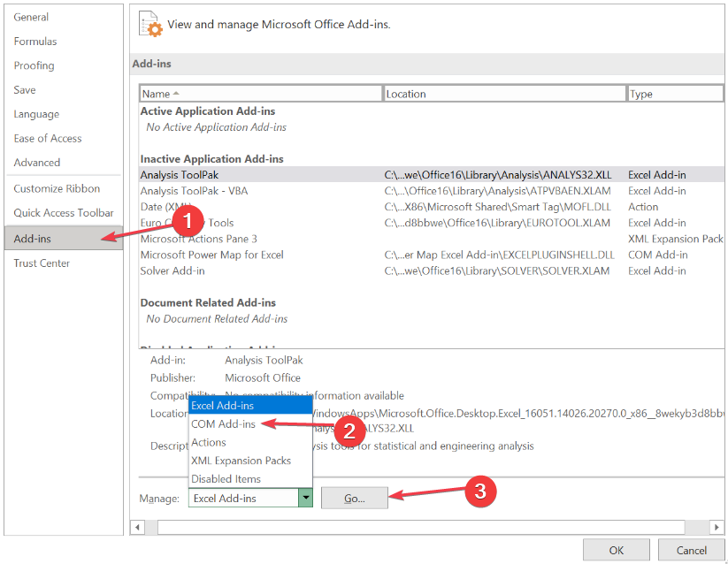
Task: Open the Formulas options category
Action: [35, 42]
